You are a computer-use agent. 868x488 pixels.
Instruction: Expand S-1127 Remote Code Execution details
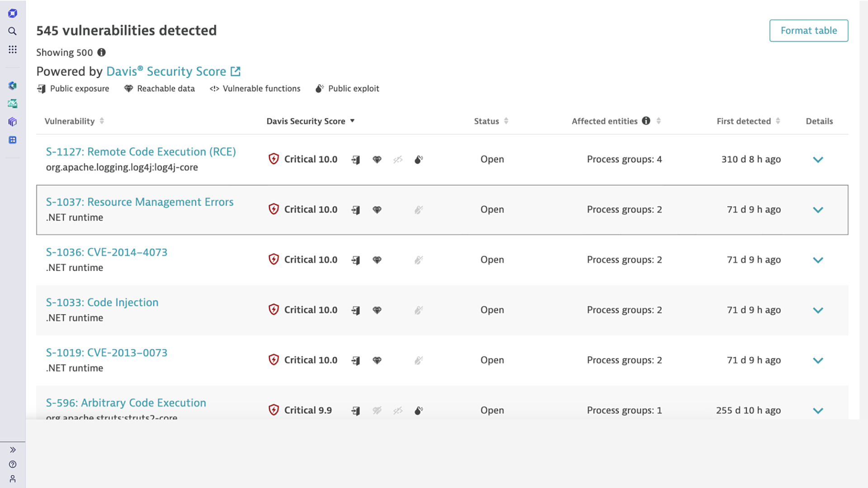pyautogui.click(x=818, y=159)
